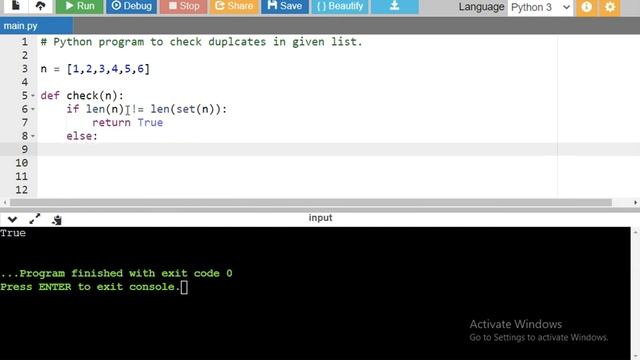Save the current file
Image resolution: width=640 pixels, height=360 pixels.
point(285,6)
